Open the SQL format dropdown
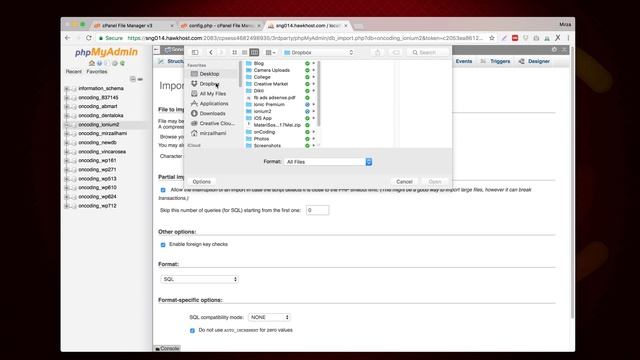 (200, 279)
